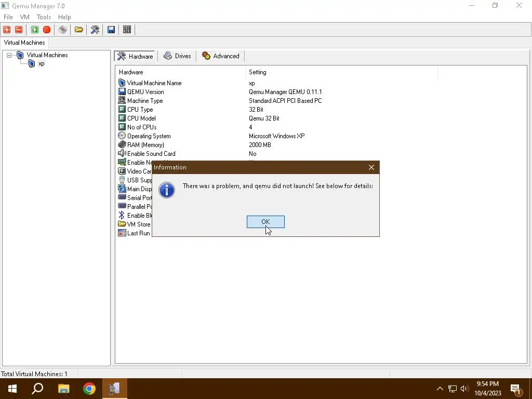Click Qemu Manager taskbar icon
Screen dimensions: 532x399
coord(115,389)
